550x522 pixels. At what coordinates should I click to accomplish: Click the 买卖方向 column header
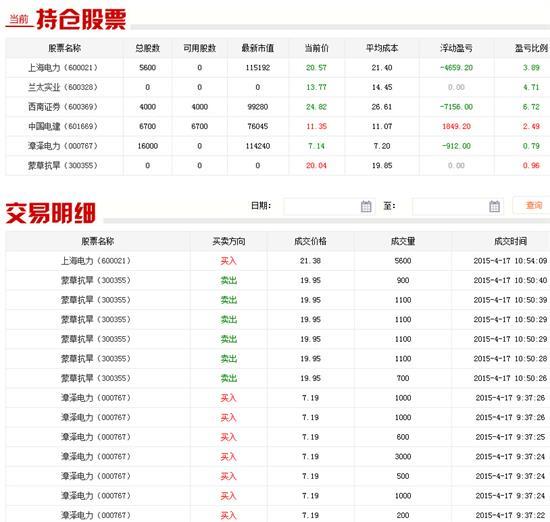click(229, 241)
